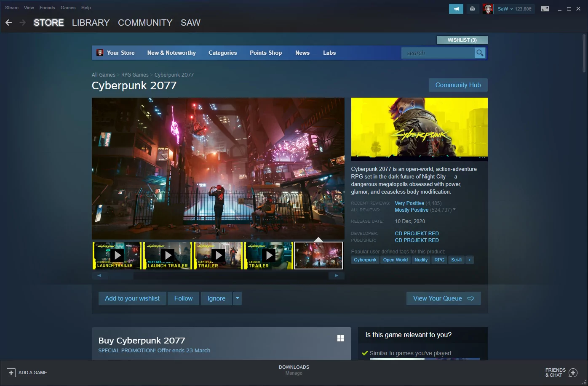Switch to the STORE tab
Viewport: 588px width, 386px height.
pos(49,23)
